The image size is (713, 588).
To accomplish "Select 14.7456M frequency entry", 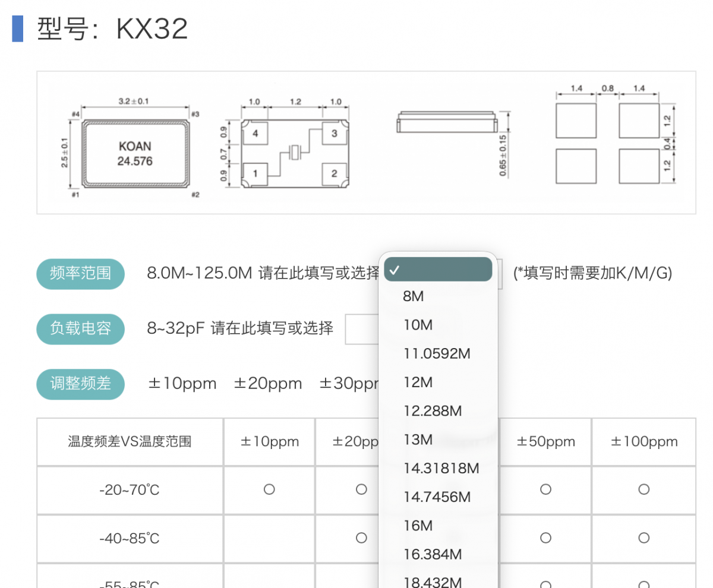I will coord(437,497).
